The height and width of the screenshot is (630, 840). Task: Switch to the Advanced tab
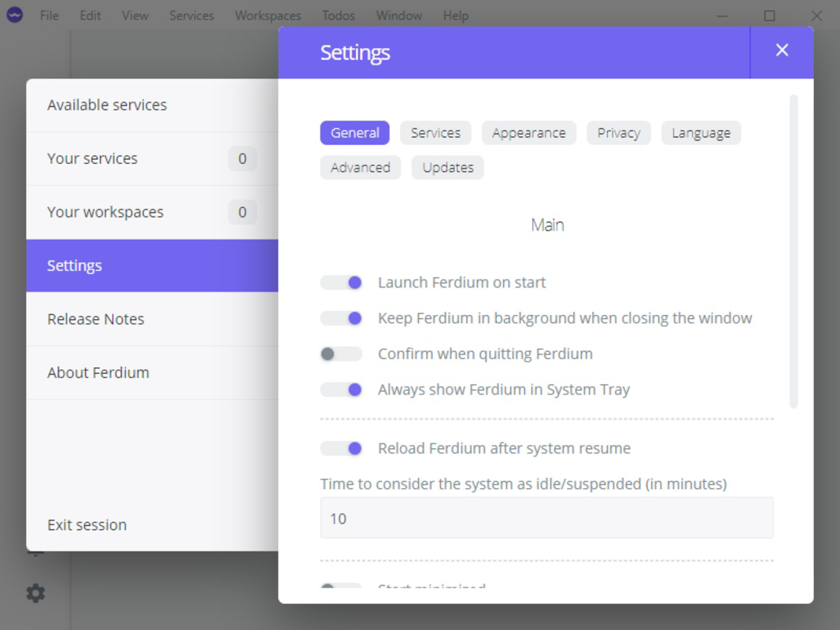361,168
